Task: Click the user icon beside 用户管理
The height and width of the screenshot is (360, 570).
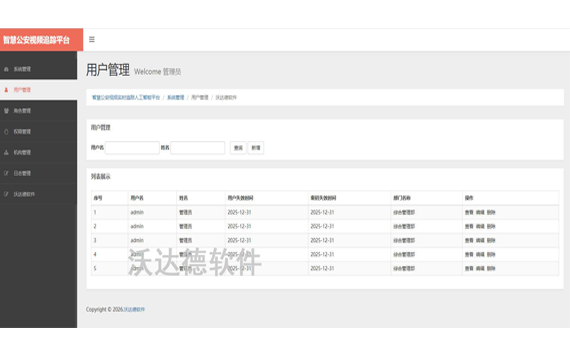Action: tap(6, 90)
